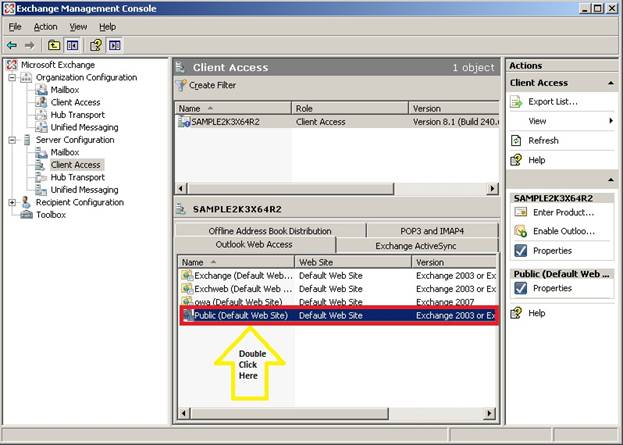The image size is (623, 445).
Task: Select Unified Messaging under Server Configuration
Action: [84, 190]
